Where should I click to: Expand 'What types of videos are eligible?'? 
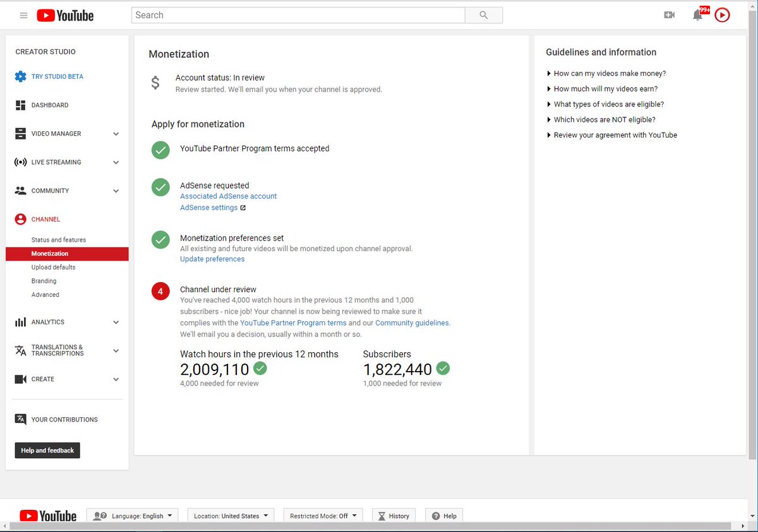click(x=605, y=104)
